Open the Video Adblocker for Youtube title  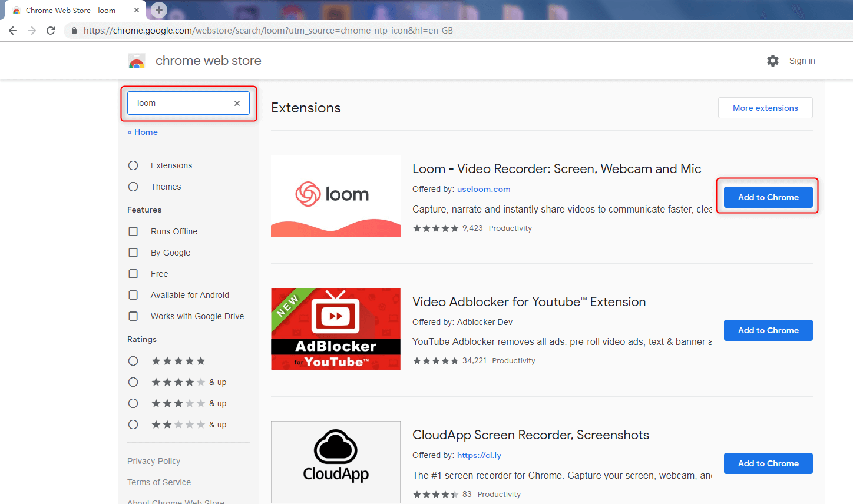click(x=529, y=302)
